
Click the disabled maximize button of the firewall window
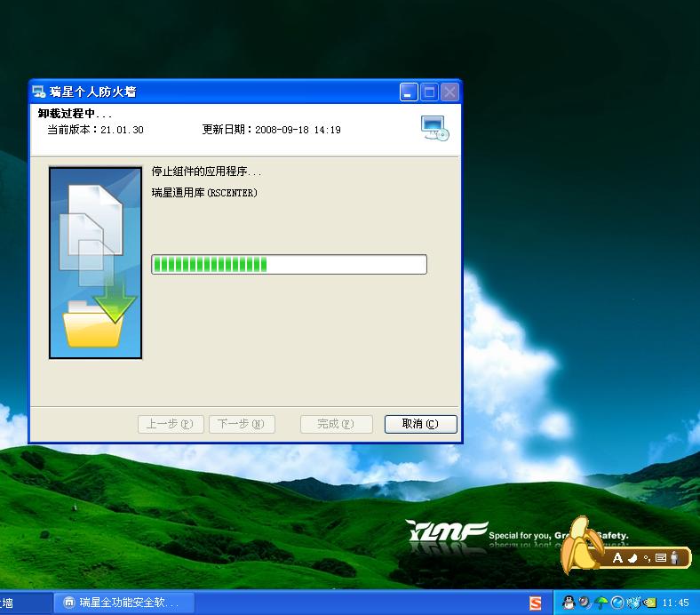click(x=429, y=92)
